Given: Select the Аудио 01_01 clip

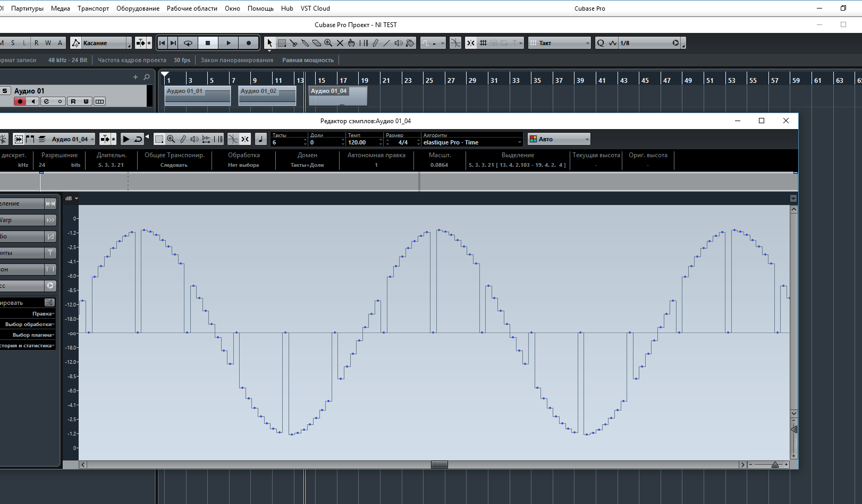Looking at the screenshot, I should (198, 96).
